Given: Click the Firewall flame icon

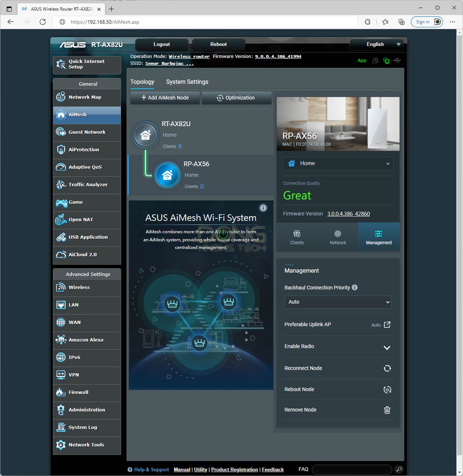Looking at the screenshot, I should (61, 392).
